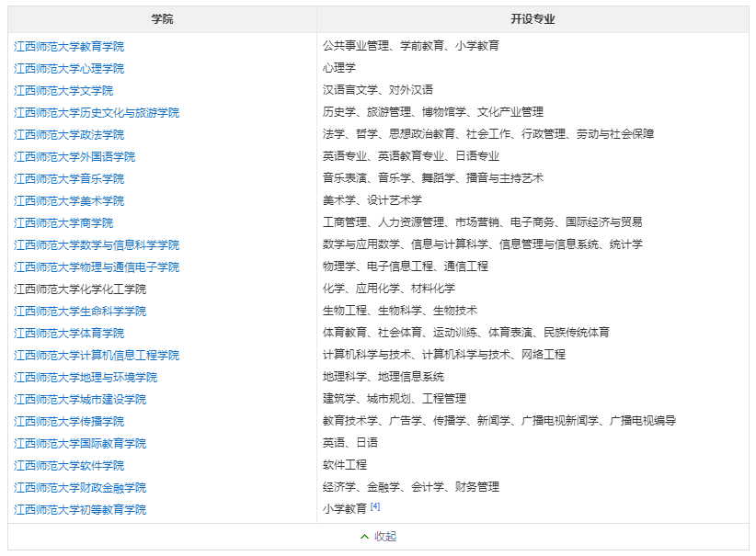
Task: Select majors cell starting with 体育教育
Action: (466, 333)
